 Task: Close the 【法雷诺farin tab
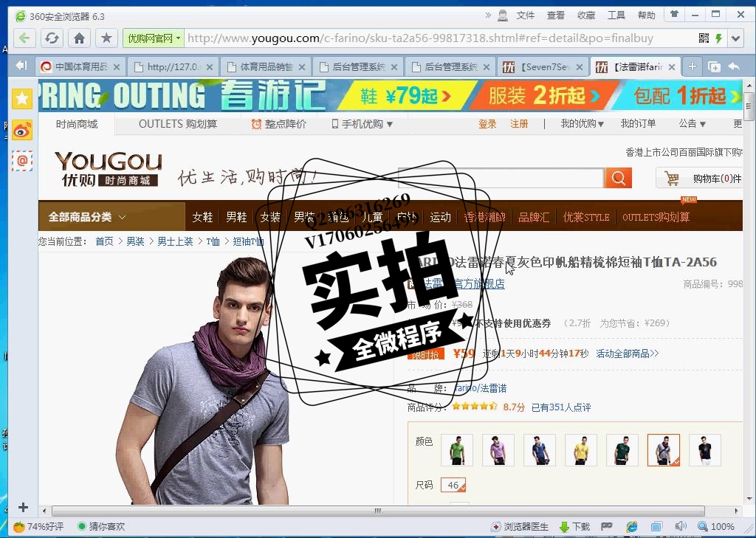[x=672, y=67]
